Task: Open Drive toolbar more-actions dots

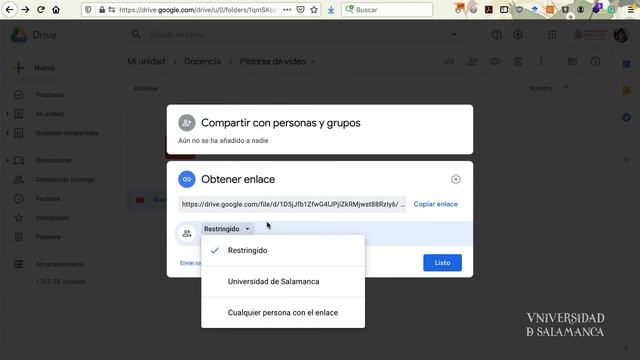Action: 542,62
